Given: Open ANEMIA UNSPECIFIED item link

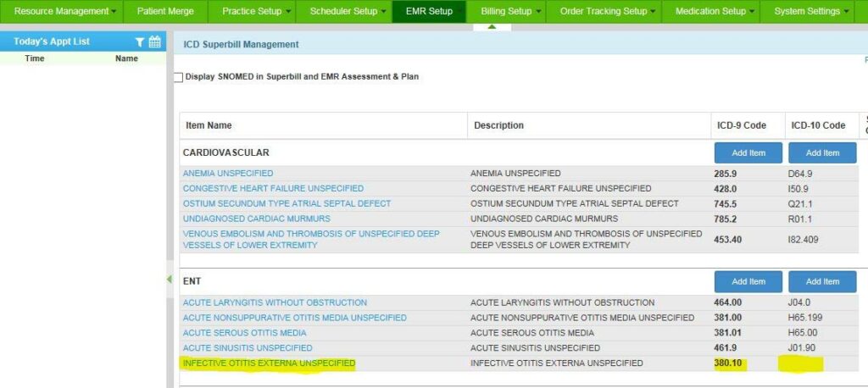Looking at the screenshot, I should click(x=228, y=174).
